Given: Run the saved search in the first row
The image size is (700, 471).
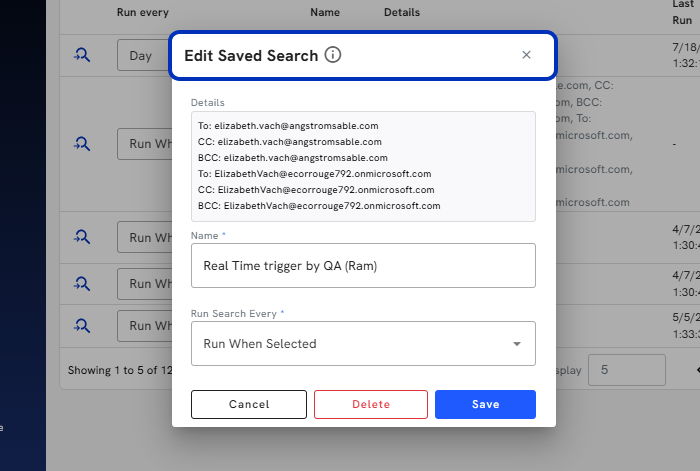Looking at the screenshot, I should [82, 55].
